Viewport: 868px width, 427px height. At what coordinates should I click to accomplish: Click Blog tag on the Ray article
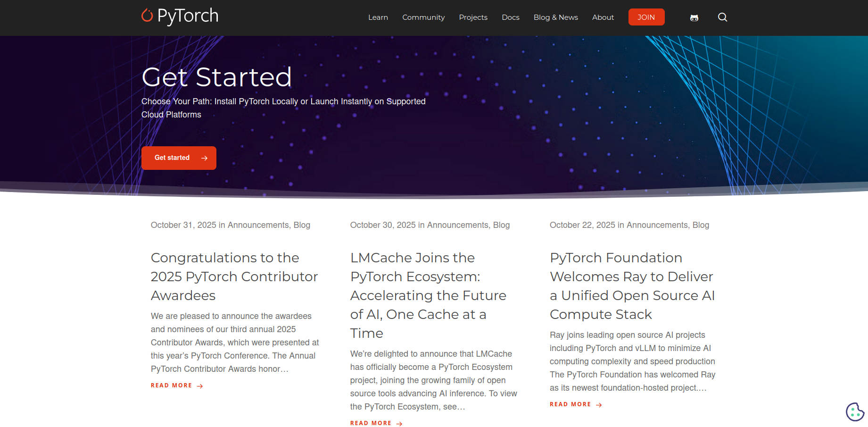tap(702, 225)
